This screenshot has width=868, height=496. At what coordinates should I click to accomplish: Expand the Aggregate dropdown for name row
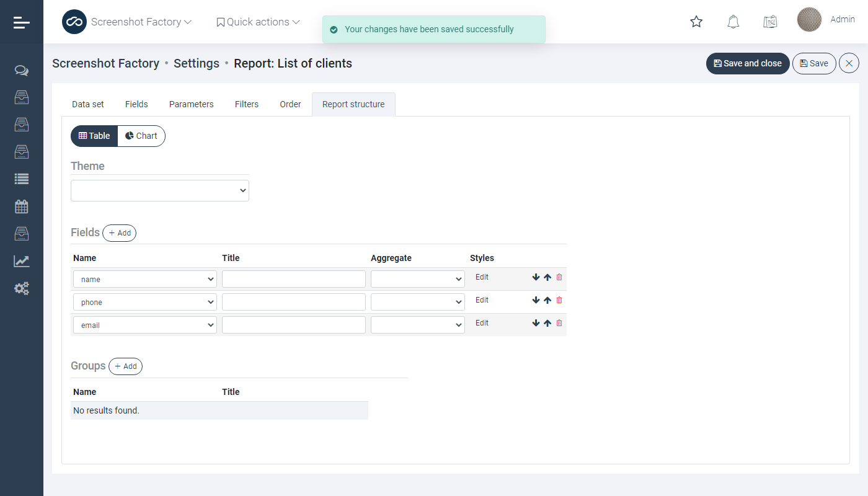[x=418, y=279]
